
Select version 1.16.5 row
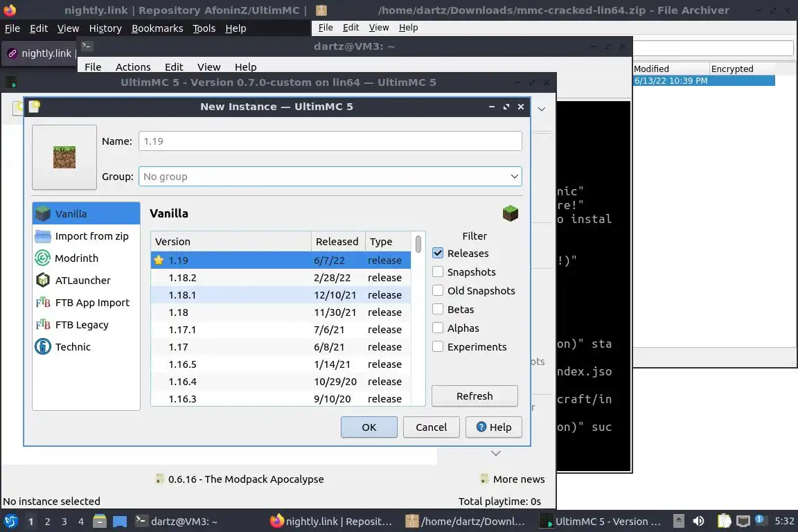pos(281,364)
